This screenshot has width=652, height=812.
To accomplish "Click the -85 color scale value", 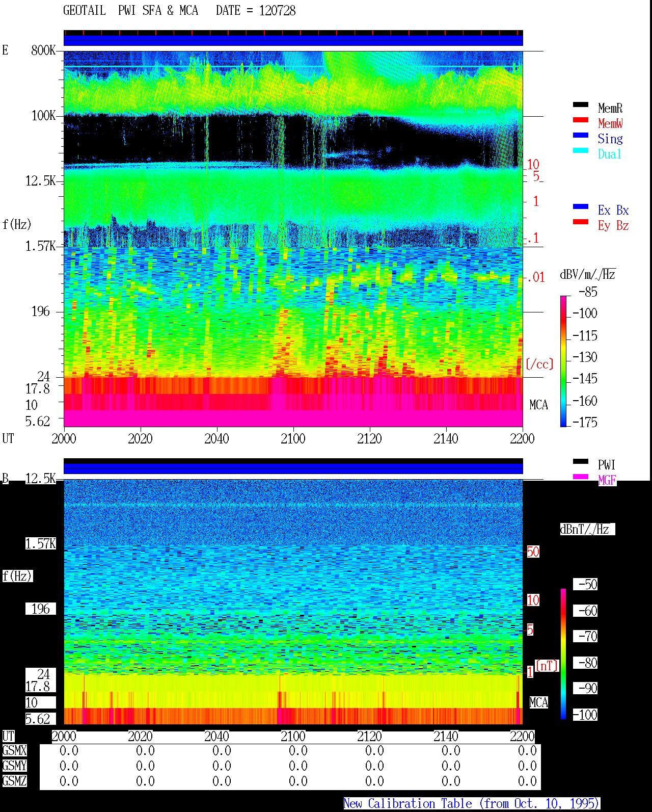I will pos(588,292).
